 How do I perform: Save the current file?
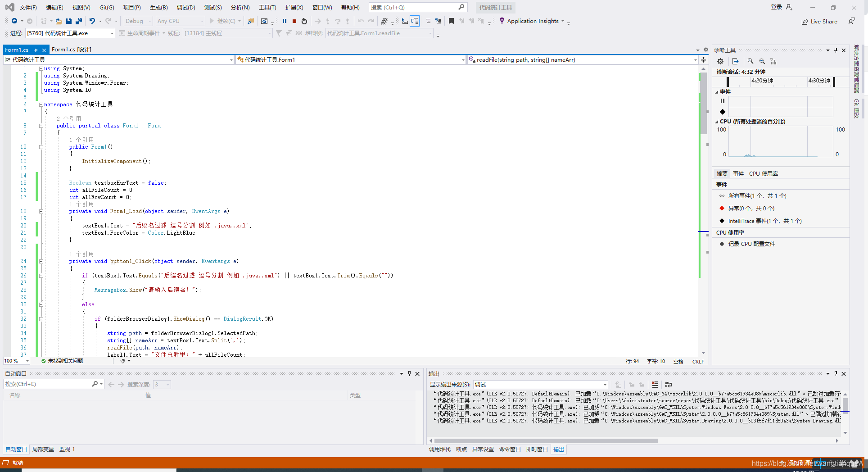point(69,21)
